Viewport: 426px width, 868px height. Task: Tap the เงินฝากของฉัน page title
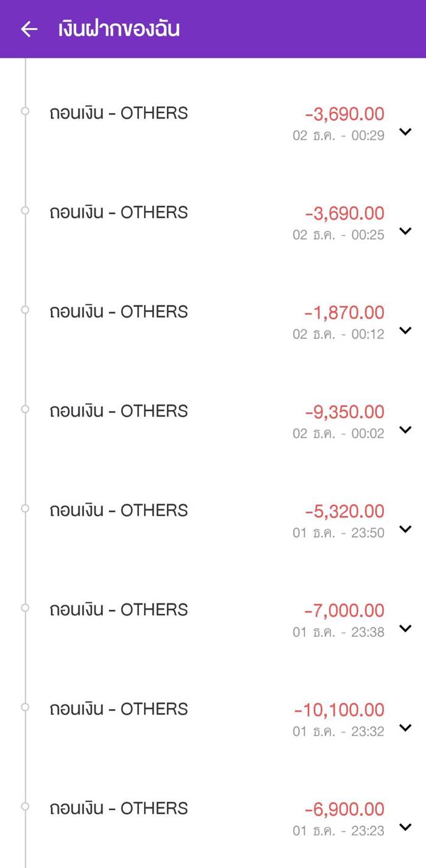(119, 29)
